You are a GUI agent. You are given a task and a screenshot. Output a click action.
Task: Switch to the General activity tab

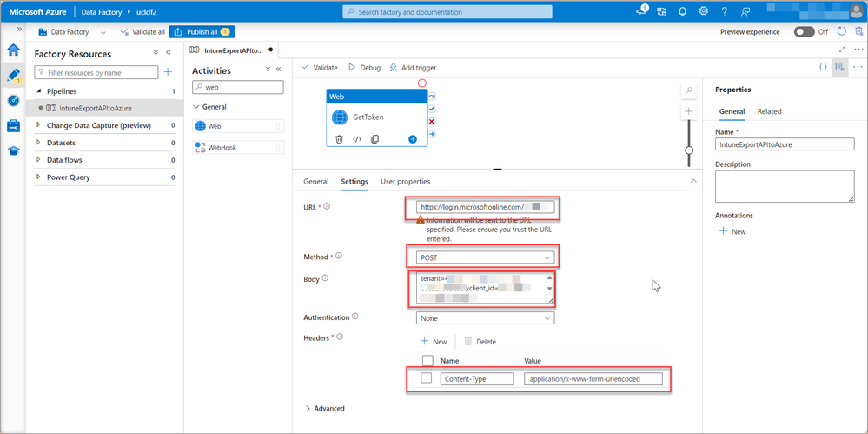[x=316, y=181]
